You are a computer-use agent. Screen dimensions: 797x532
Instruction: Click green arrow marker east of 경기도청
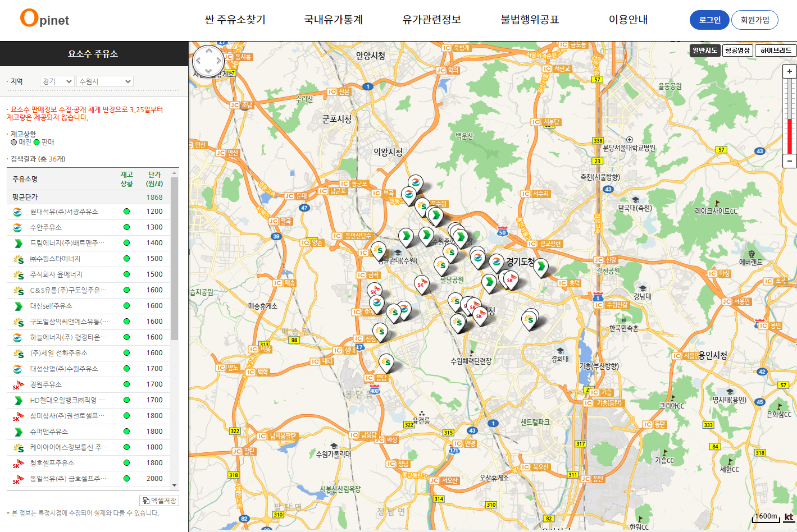[541, 267]
